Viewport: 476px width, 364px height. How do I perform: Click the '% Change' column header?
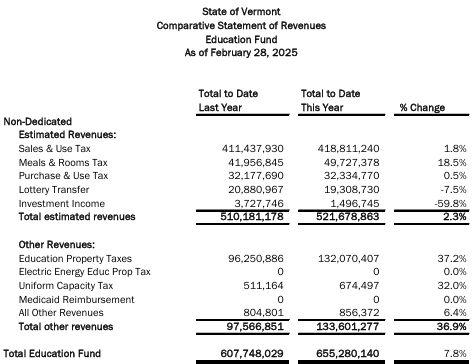tap(422, 108)
